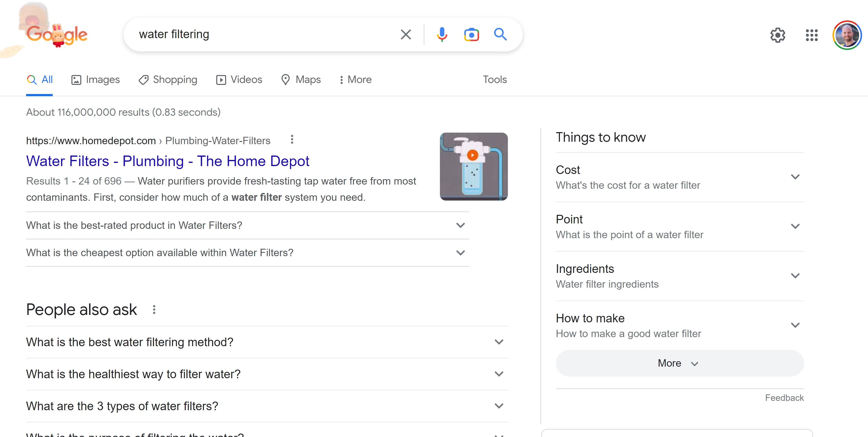
Task: Open the Google apps grid
Action: coord(812,35)
